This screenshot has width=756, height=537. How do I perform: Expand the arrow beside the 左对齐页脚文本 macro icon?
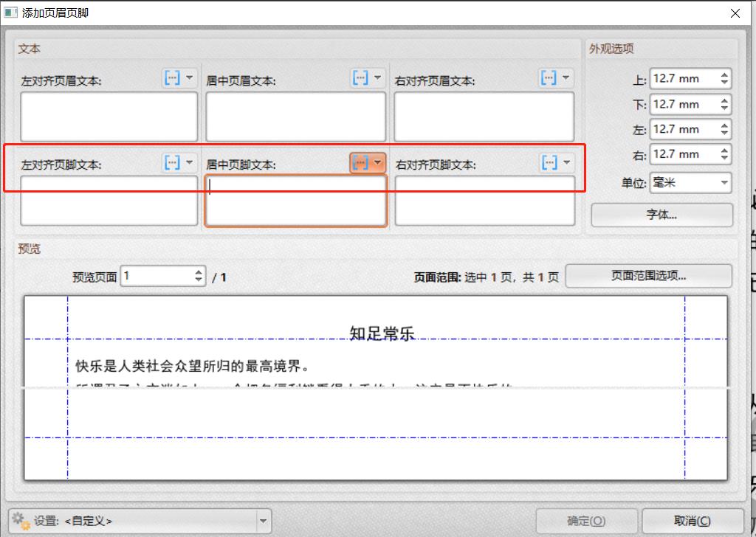190,162
